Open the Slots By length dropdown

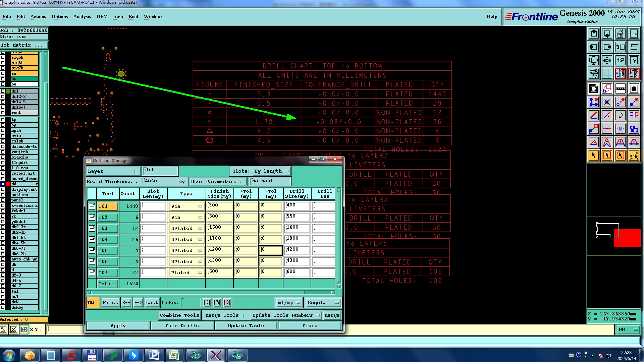272,171
